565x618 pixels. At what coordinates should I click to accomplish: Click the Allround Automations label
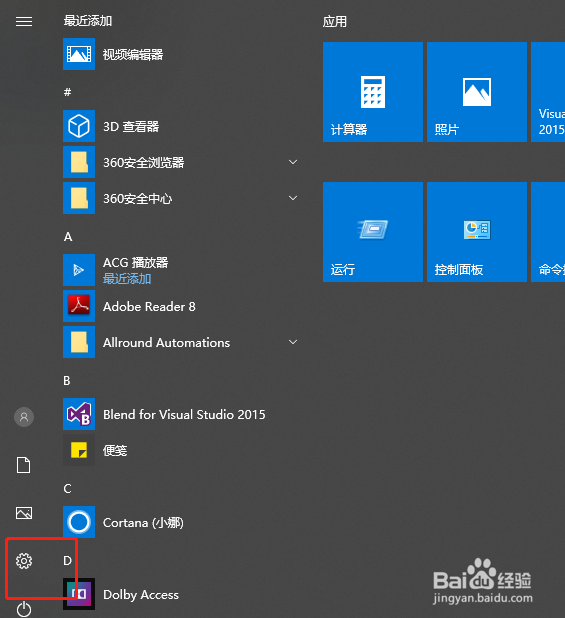tap(166, 343)
